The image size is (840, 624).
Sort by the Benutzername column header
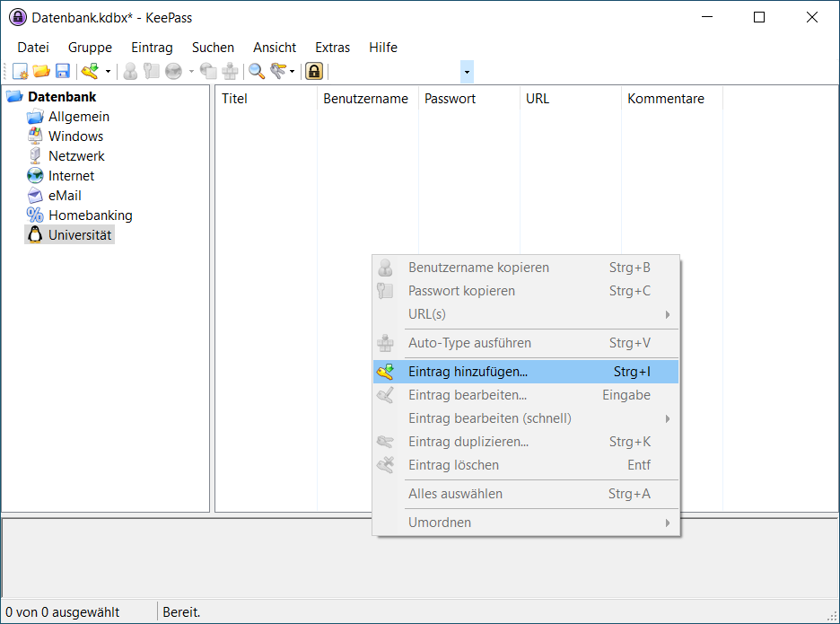click(368, 99)
